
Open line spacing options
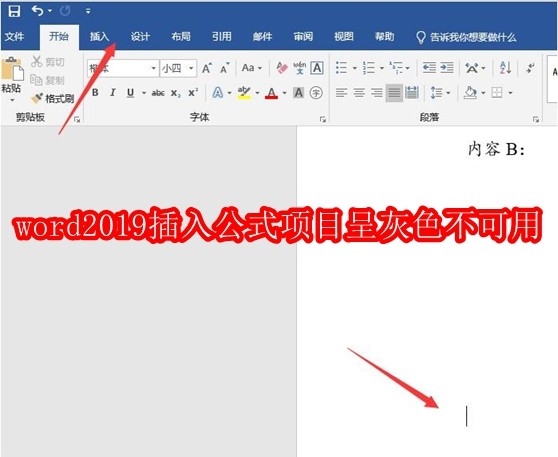[x=436, y=93]
